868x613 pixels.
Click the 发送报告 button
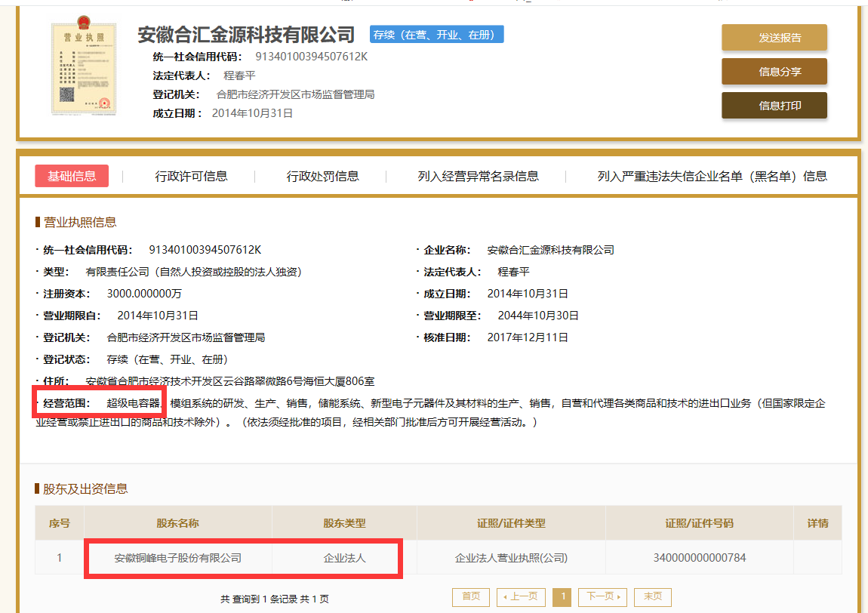[x=774, y=38]
